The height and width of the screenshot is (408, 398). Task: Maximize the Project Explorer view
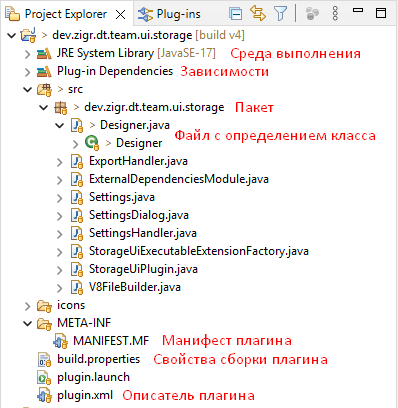(381, 13)
